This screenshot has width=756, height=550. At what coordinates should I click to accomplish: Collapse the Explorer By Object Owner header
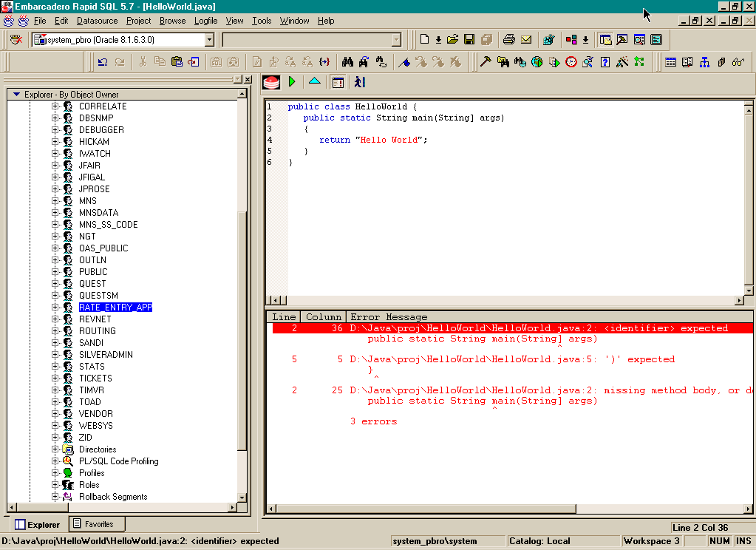(16, 94)
